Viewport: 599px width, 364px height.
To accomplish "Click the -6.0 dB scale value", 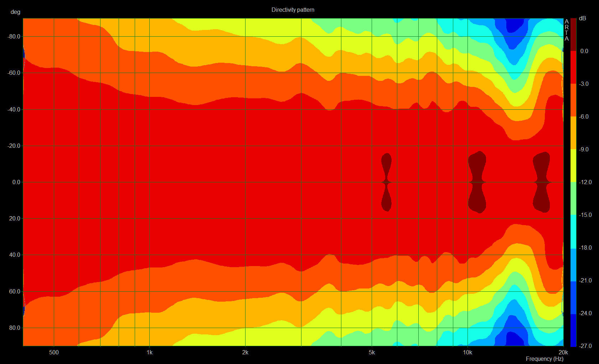I will point(584,116).
